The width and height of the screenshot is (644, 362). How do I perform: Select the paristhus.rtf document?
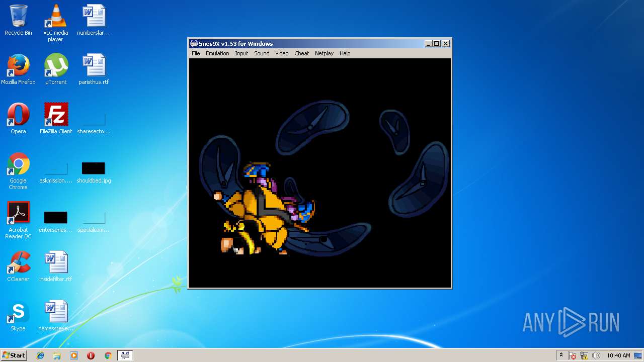(x=94, y=69)
